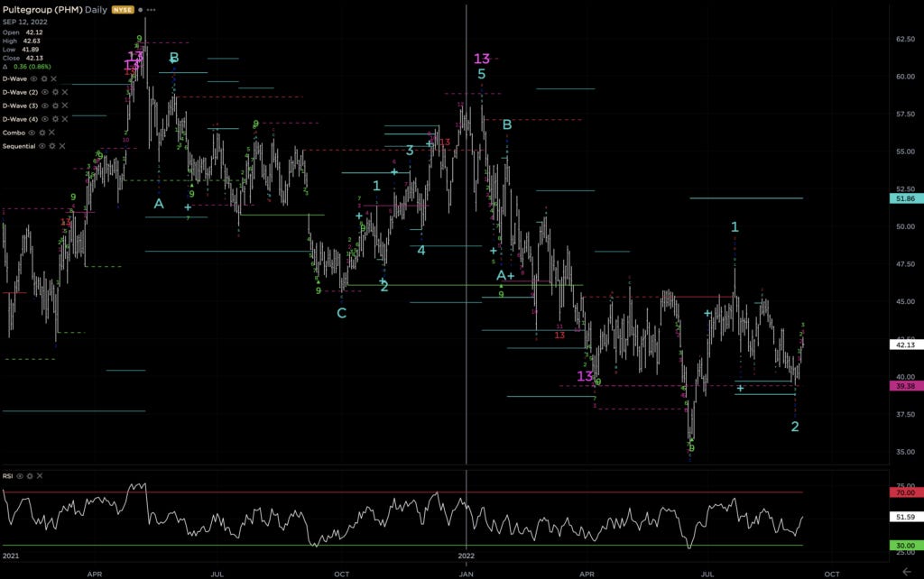Image resolution: width=924 pixels, height=579 pixels.
Task: Click the Open 42.12 readout
Action: [x=23, y=32]
